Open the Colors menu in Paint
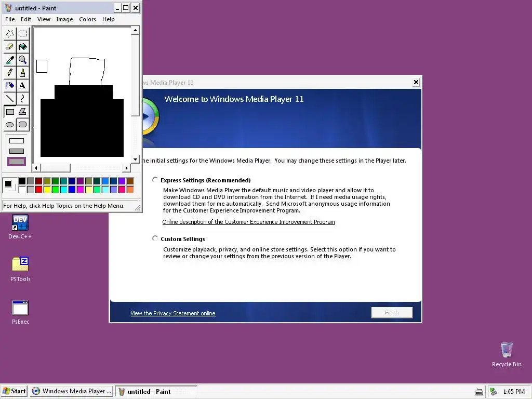The width and height of the screenshot is (532, 399). point(87,19)
